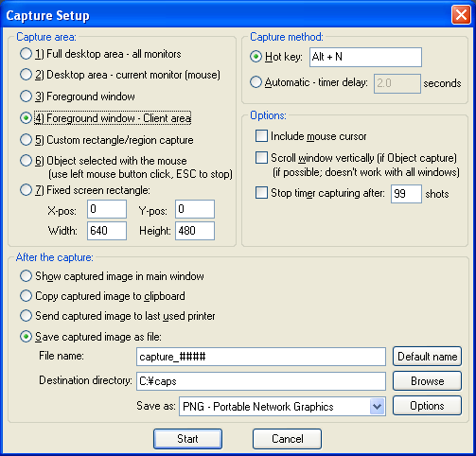476x456 pixels.
Task: Click the Height input field
Action: pyautogui.click(x=195, y=231)
